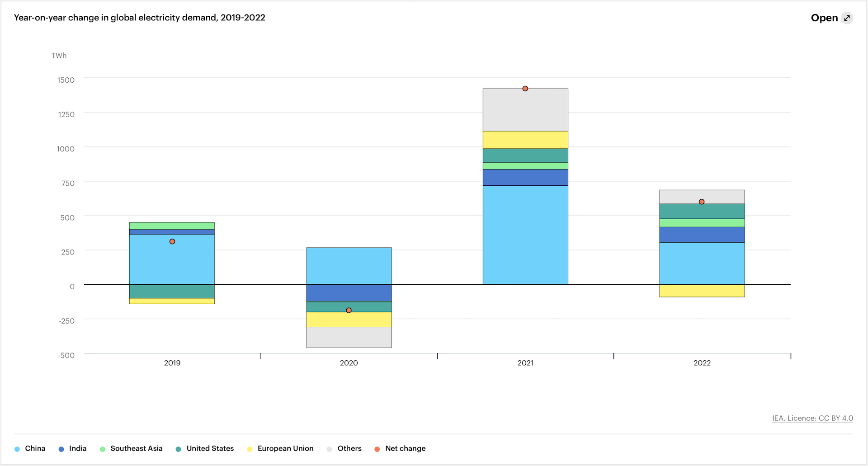Hide the European Union legend entry
868x466 pixels.
point(280,448)
